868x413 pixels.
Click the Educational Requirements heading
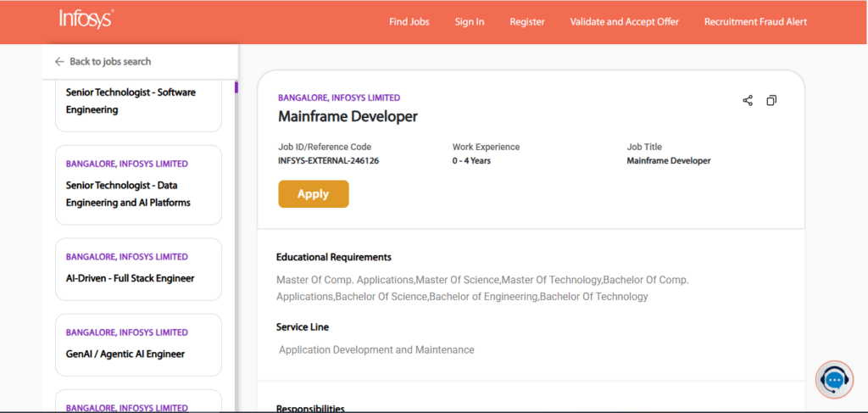(x=334, y=258)
